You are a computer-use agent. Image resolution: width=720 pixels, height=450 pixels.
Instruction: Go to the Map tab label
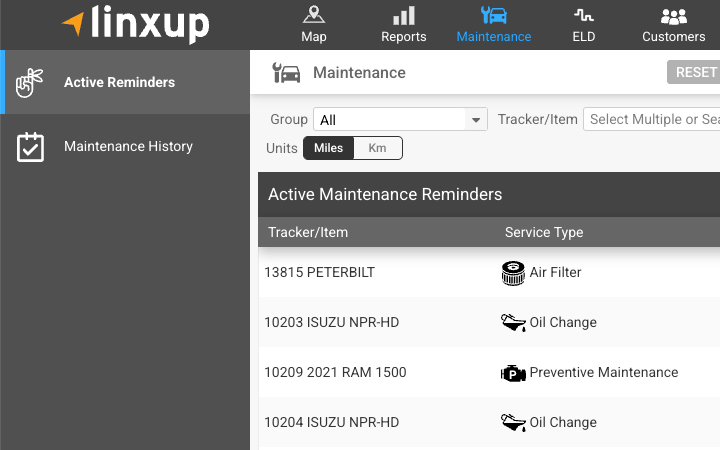[x=314, y=37]
